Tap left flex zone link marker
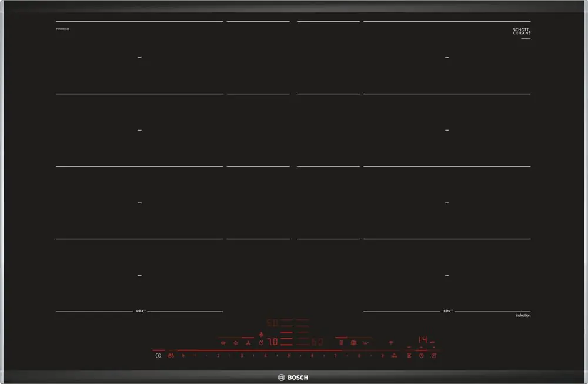 point(141,311)
